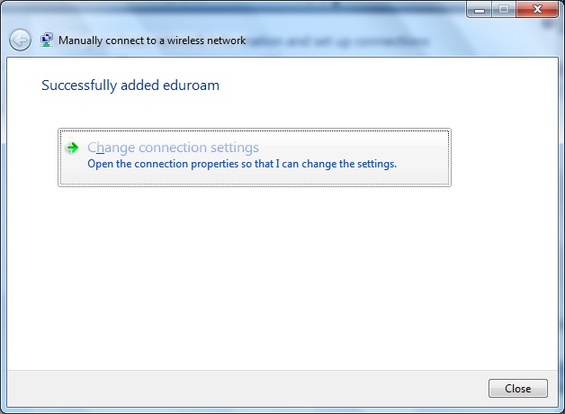Click the gray footer bar beside Close

[x=245, y=388]
